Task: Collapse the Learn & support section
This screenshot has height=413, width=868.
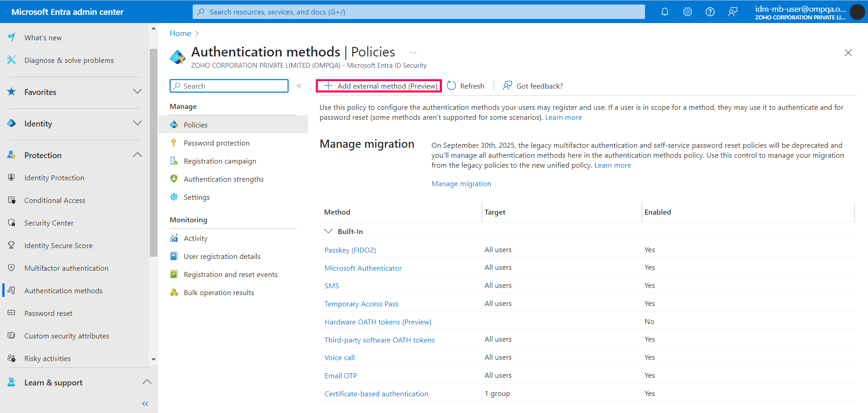Action: tap(147, 382)
